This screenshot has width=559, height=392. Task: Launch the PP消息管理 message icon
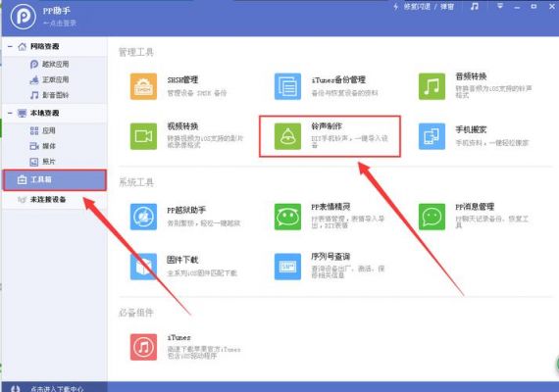pos(432,217)
